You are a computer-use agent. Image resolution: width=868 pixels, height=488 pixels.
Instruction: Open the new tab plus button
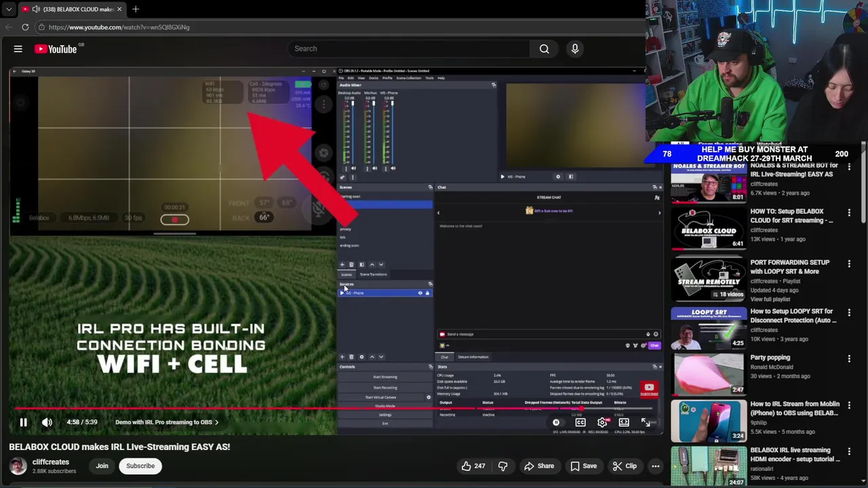(136, 9)
